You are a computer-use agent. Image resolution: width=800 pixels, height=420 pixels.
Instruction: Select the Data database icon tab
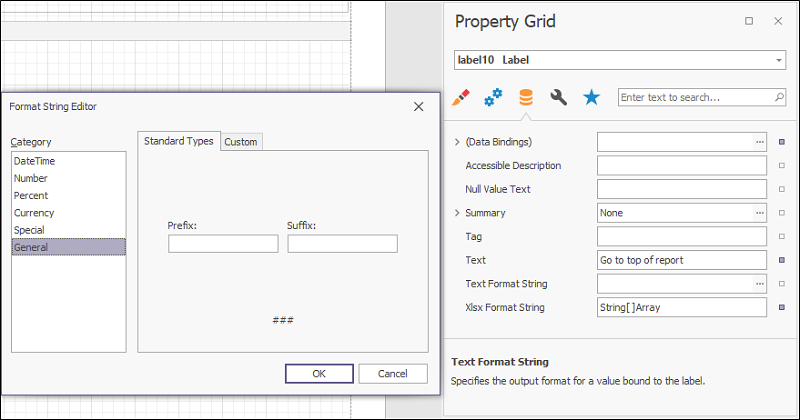click(525, 97)
